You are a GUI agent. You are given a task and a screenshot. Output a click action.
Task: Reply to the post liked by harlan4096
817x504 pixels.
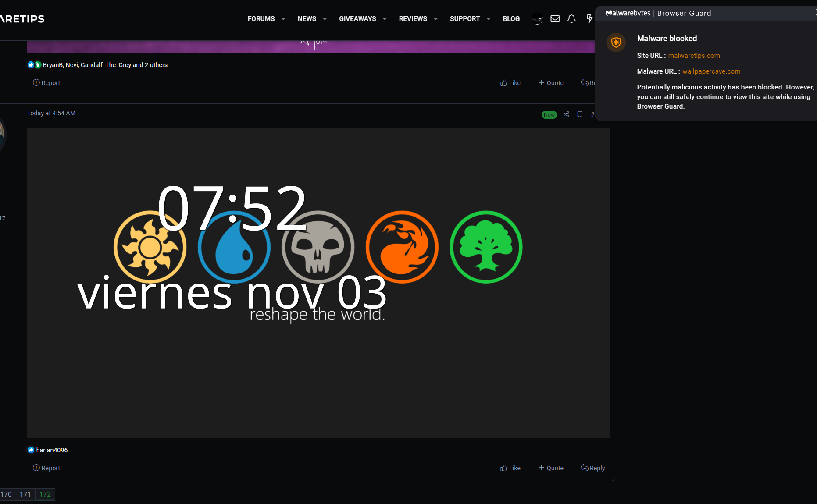(592, 468)
